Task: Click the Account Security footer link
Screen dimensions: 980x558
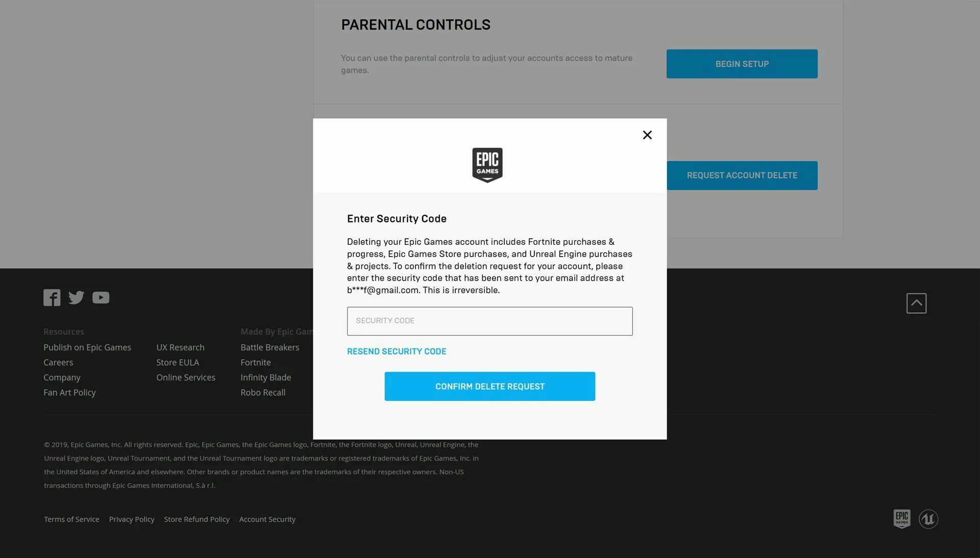Action: 267,519
